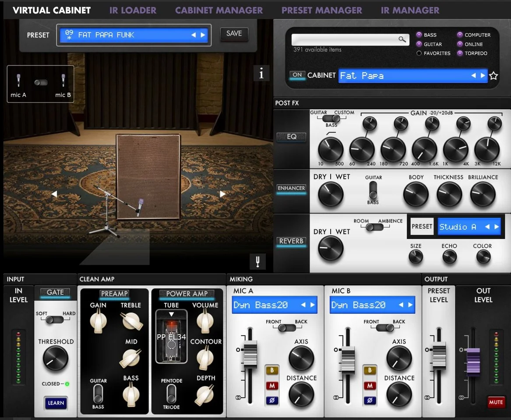Click the magnifier icon in the search field

tap(402, 39)
